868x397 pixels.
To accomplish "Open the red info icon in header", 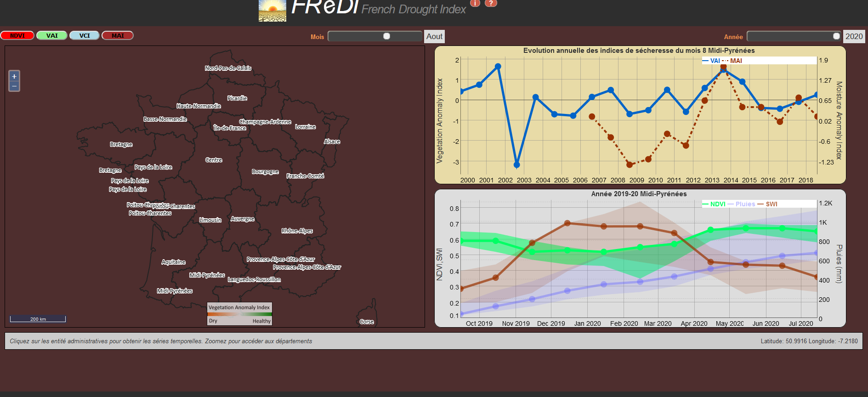I will pos(475,3).
